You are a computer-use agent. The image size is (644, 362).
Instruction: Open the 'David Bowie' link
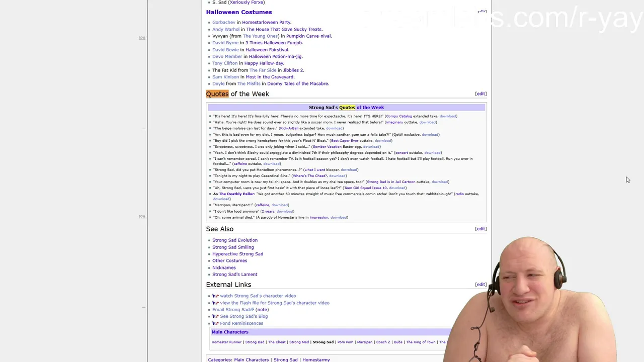[x=225, y=50]
